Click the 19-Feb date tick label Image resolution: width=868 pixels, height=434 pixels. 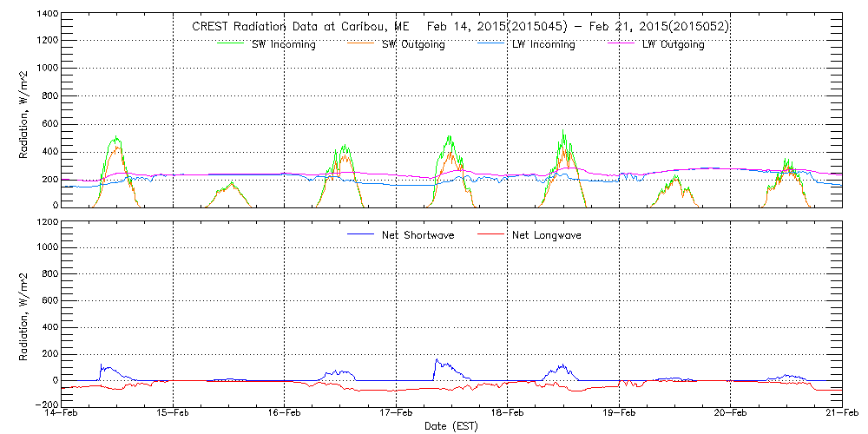click(619, 415)
